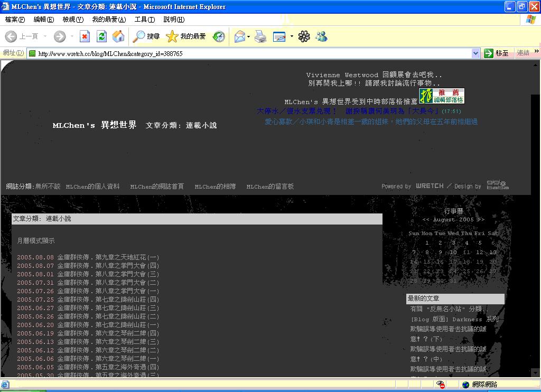Click the Stop loading toolbar icon
The image size is (541, 392).
[x=85, y=36]
